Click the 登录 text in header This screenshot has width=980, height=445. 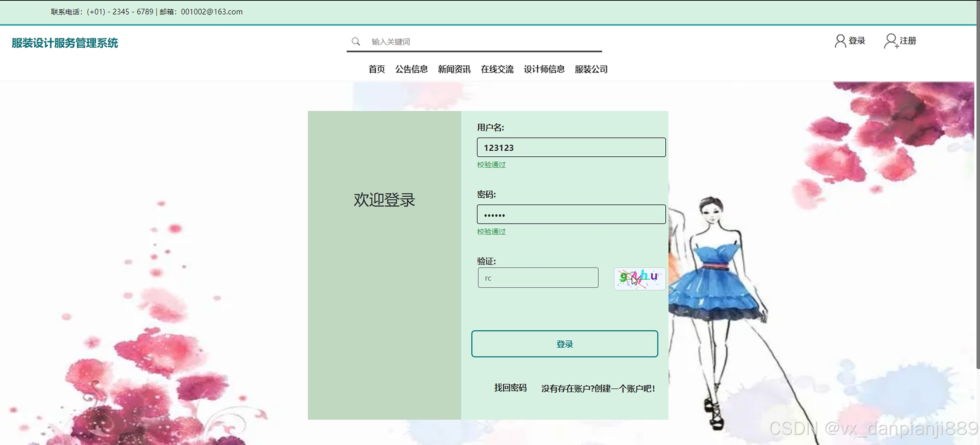coord(857,41)
